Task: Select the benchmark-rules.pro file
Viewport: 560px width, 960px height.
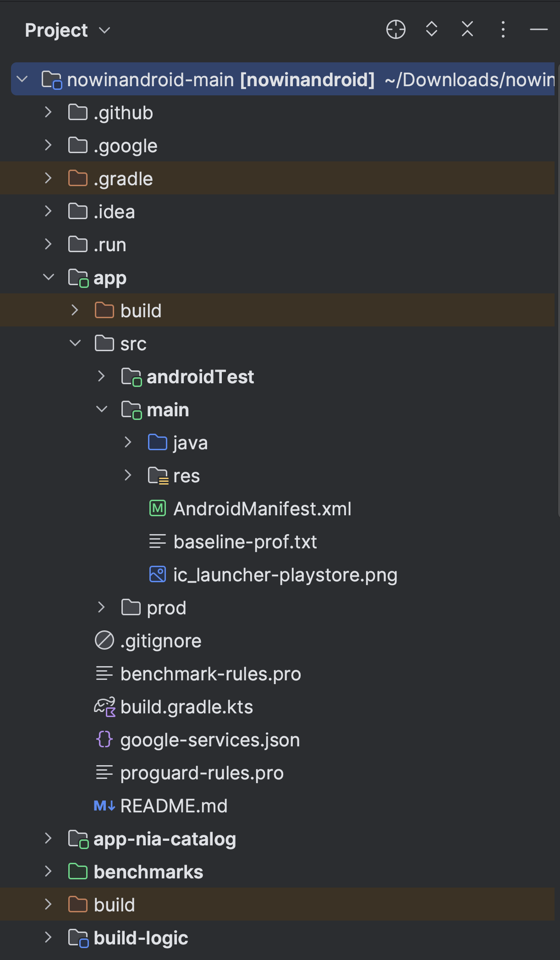Action: pos(210,674)
